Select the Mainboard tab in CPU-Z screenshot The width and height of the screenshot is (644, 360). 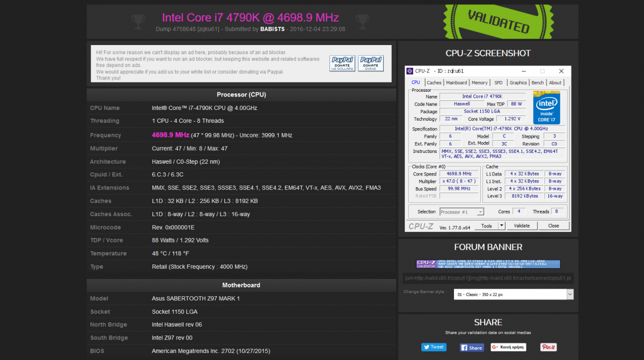[x=457, y=83]
